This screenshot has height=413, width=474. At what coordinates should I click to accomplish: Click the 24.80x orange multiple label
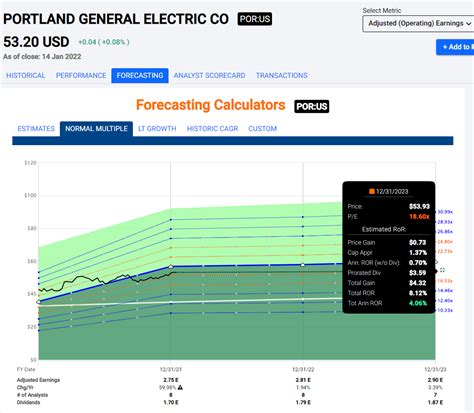(445, 242)
